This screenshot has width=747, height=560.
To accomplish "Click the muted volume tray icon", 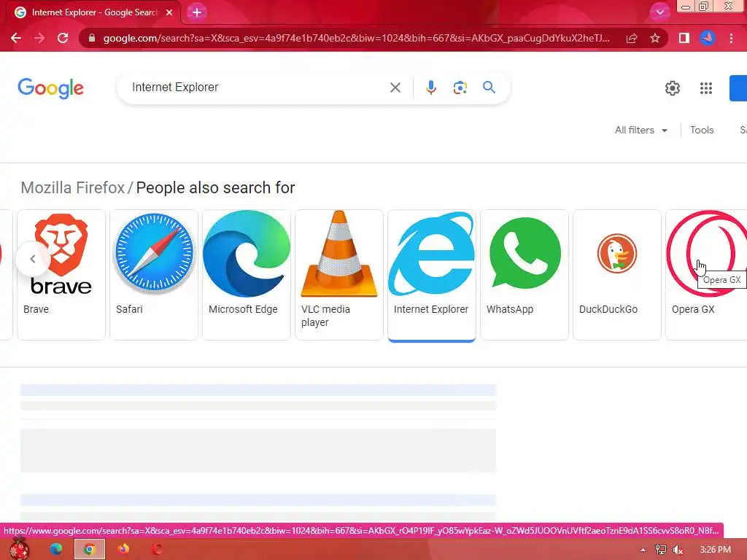I will 678,550.
